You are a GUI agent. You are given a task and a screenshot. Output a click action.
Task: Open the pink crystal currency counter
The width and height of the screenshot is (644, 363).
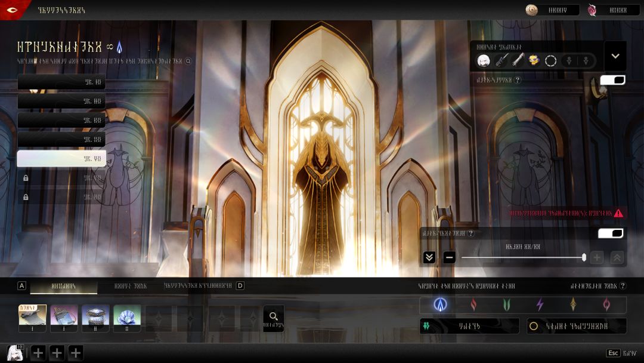[x=613, y=10]
